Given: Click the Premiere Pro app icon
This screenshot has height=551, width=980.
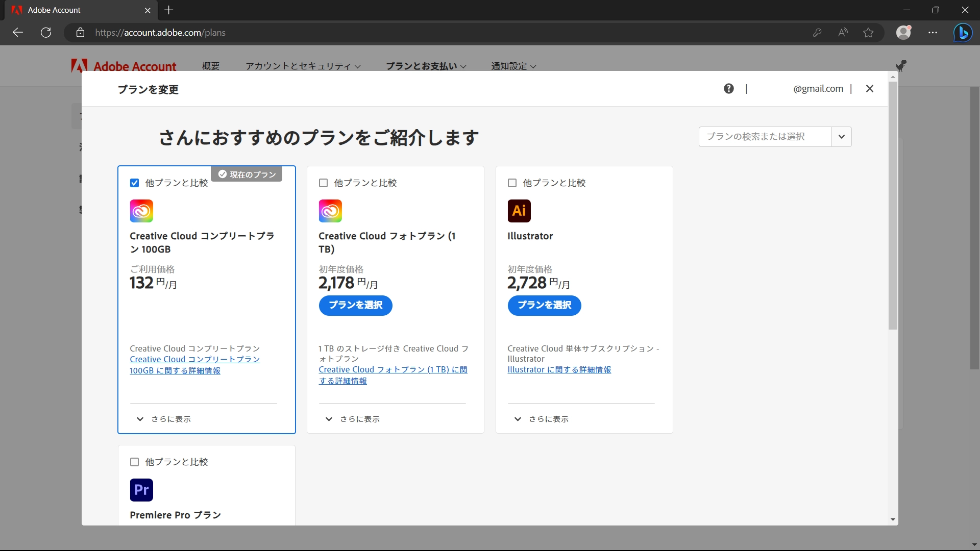Looking at the screenshot, I should coord(141,490).
